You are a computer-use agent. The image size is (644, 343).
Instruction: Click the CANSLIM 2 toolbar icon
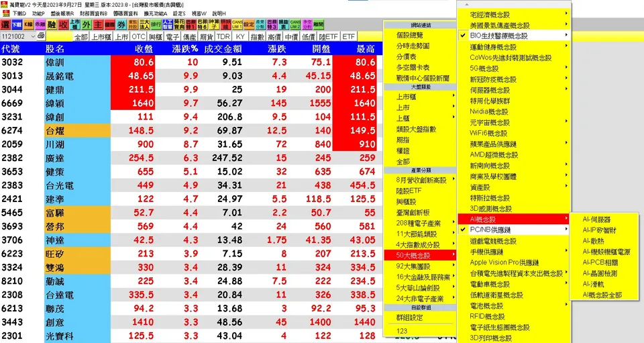295,25
